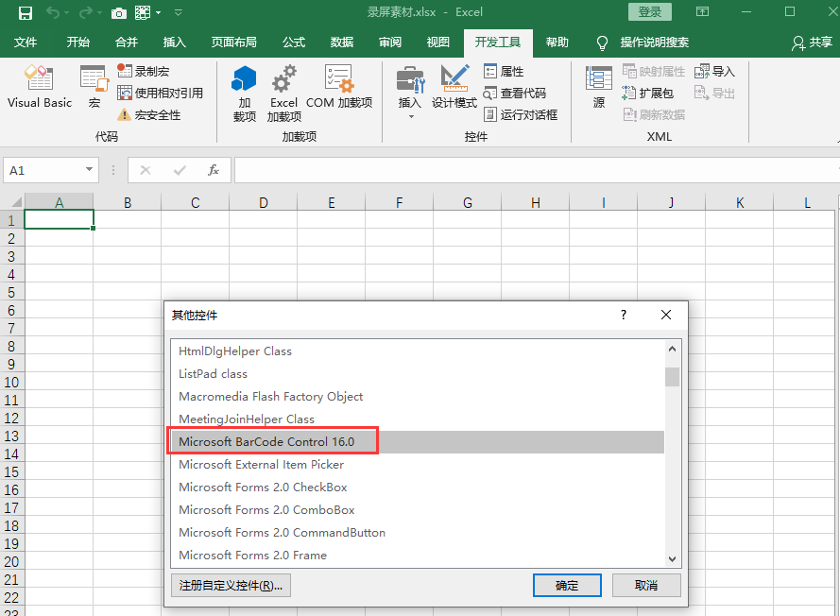Click the 映射属性 map properties button

(654, 71)
